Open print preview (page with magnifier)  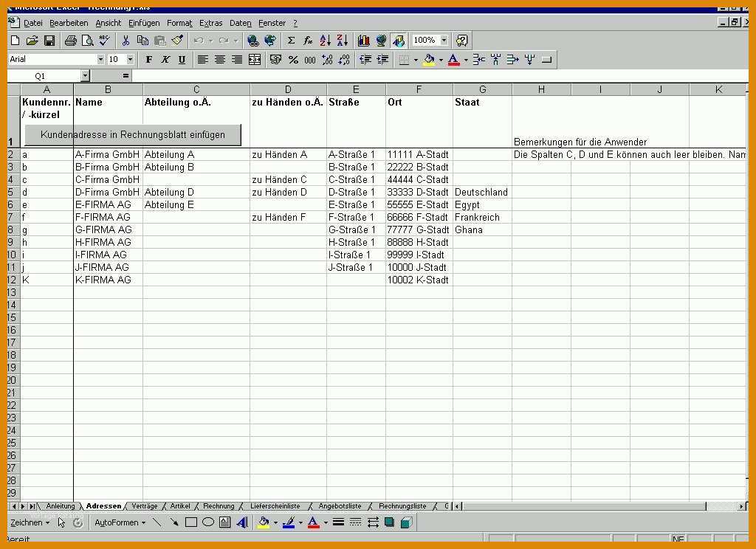pyautogui.click(x=87, y=41)
